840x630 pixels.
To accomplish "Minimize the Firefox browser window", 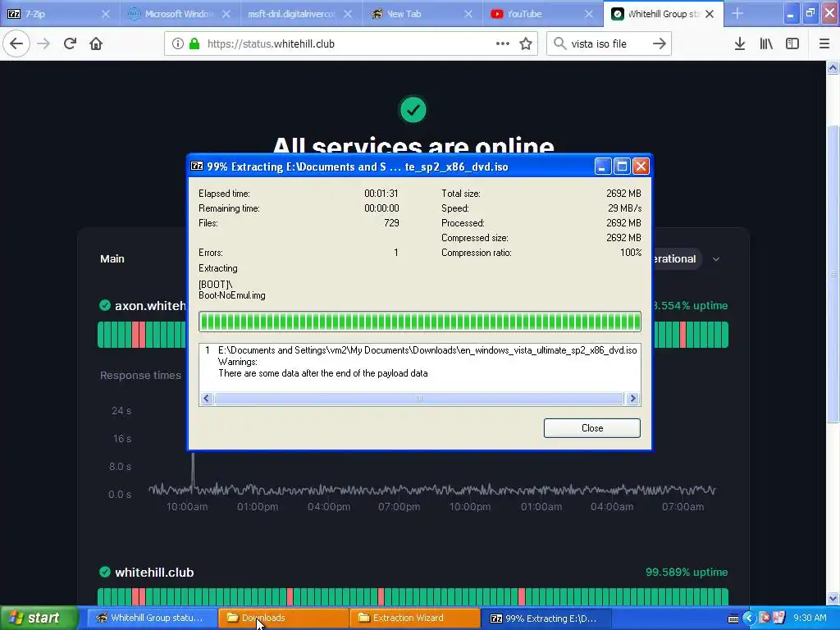I will pos(791,14).
